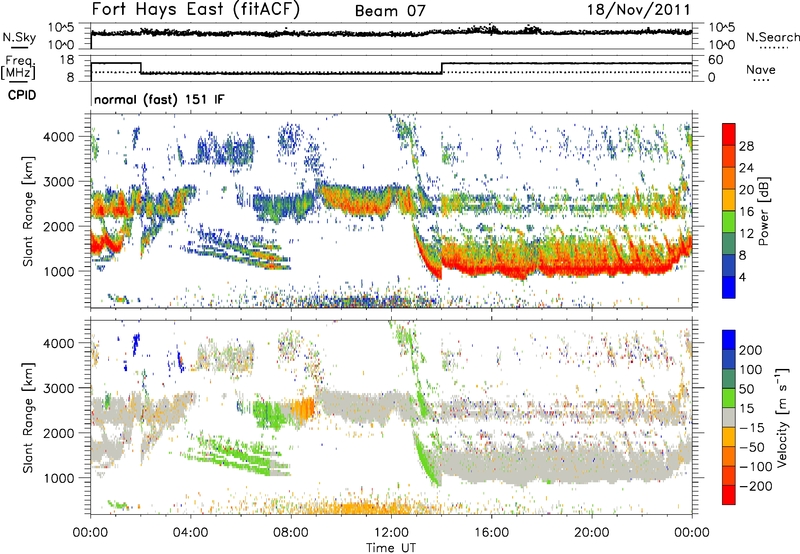Click the '200' velocity colorbar tick
The image size is (800, 554).
pyautogui.click(x=751, y=350)
